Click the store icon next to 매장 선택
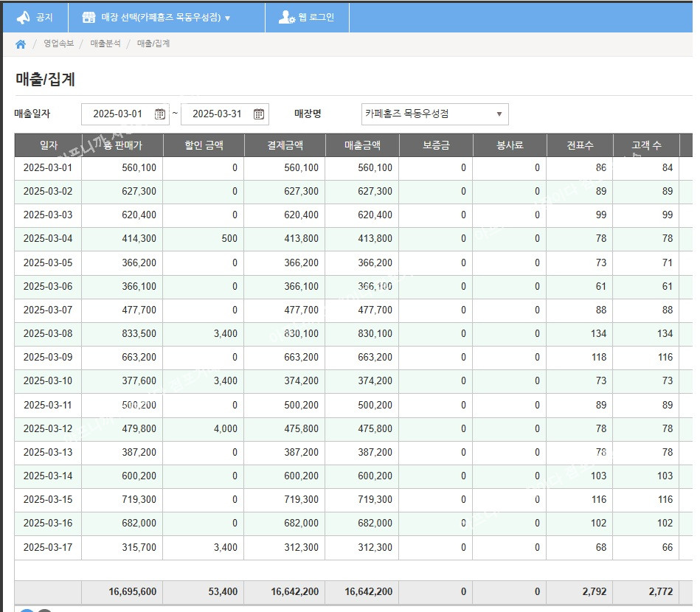The image size is (700, 612). click(89, 17)
